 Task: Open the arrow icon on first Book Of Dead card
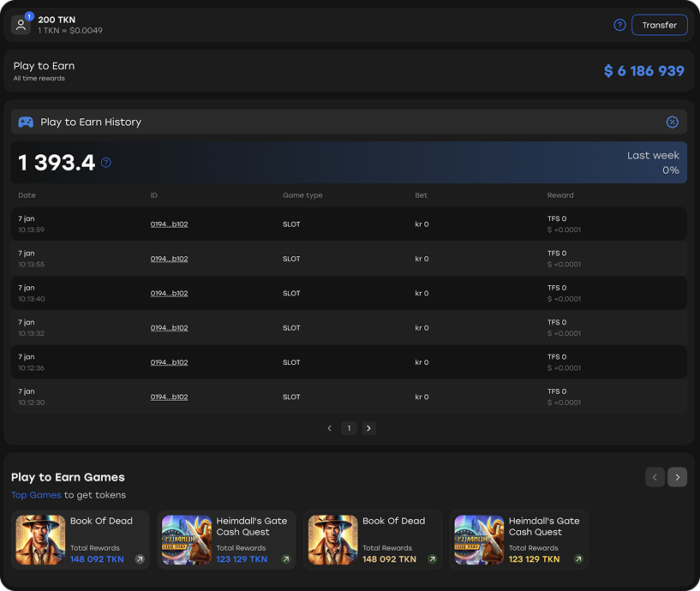[140, 559]
